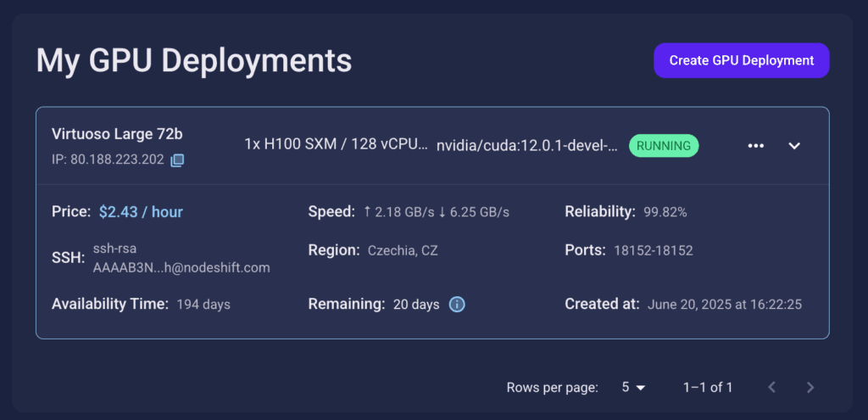Click the SSH key ssh-rsa value

click(x=181, y=258)
